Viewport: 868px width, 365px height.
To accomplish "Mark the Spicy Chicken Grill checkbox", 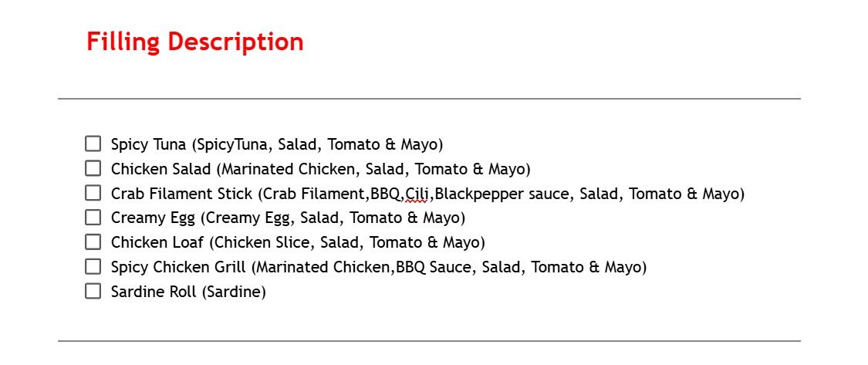I will pyautogui.click(x=93, y=267).
